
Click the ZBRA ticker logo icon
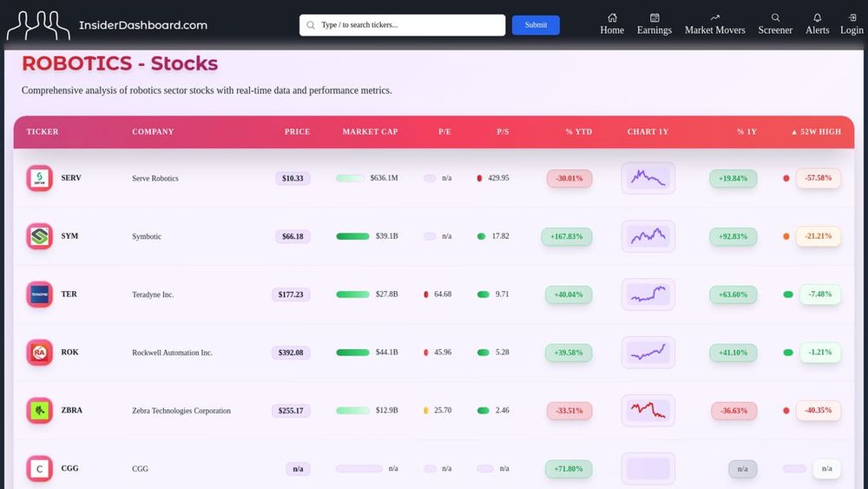pyautogui.click(x=39, y=410)
